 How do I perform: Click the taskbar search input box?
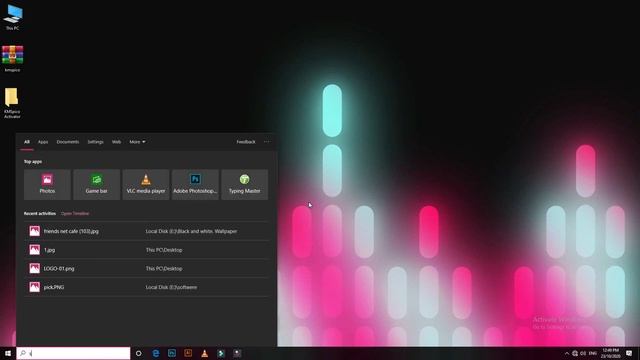click(73, 353)
